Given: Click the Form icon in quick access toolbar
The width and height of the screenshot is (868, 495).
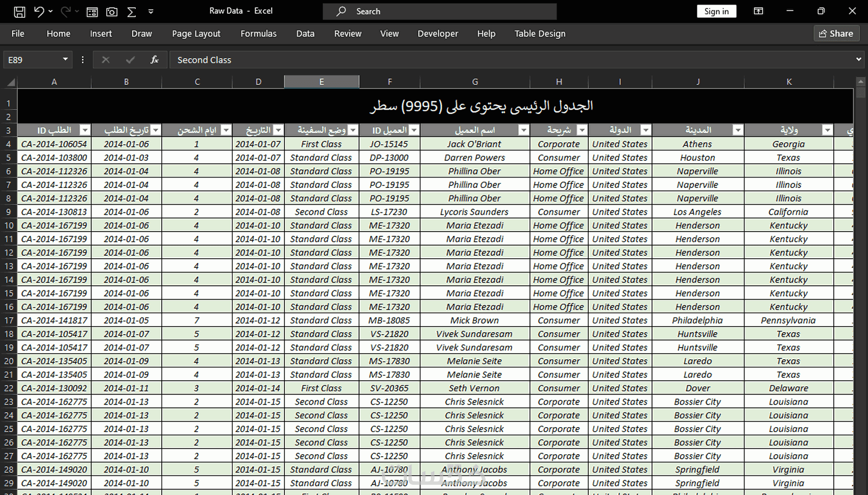Looking at the screenshot, I should (x=92, y=12).
